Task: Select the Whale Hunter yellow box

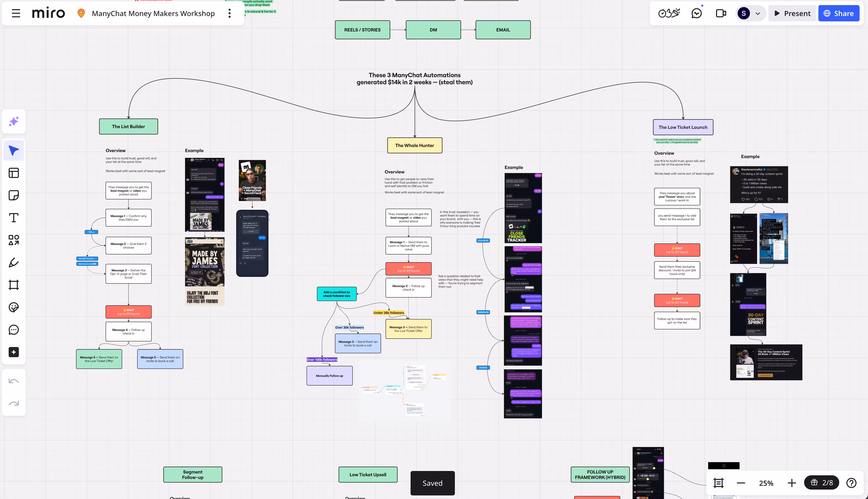Action: (414, 145)
